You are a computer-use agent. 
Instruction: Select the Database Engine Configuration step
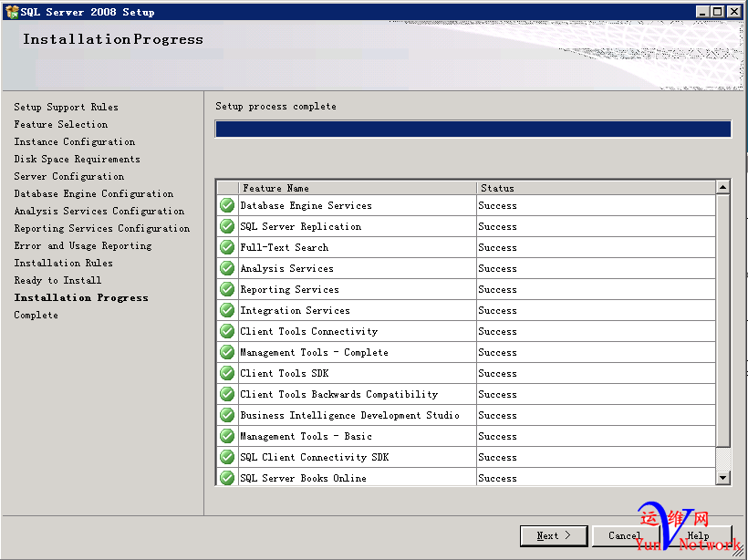tap(94, 193)
